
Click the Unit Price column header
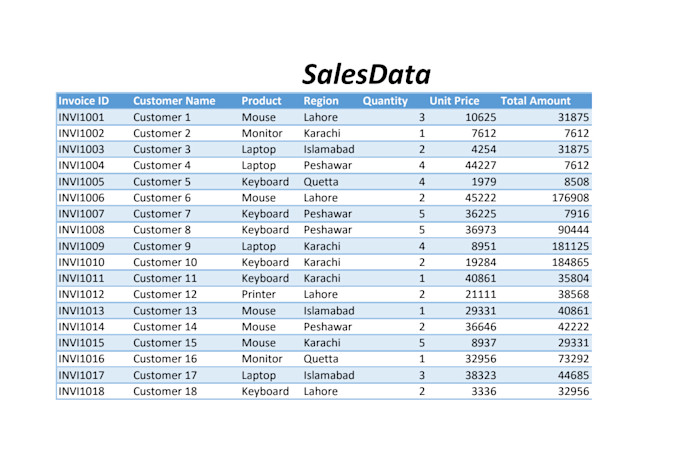[454, 101]
